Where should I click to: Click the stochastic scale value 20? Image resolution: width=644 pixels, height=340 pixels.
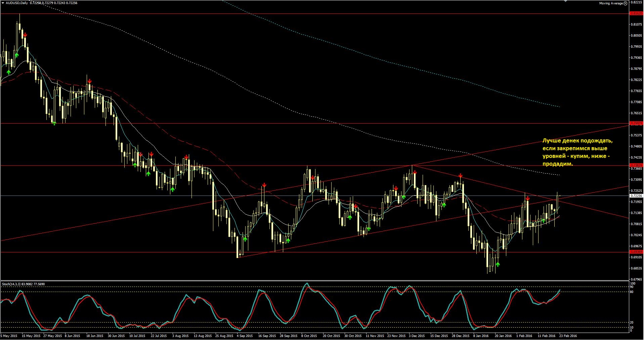[632, 323]
